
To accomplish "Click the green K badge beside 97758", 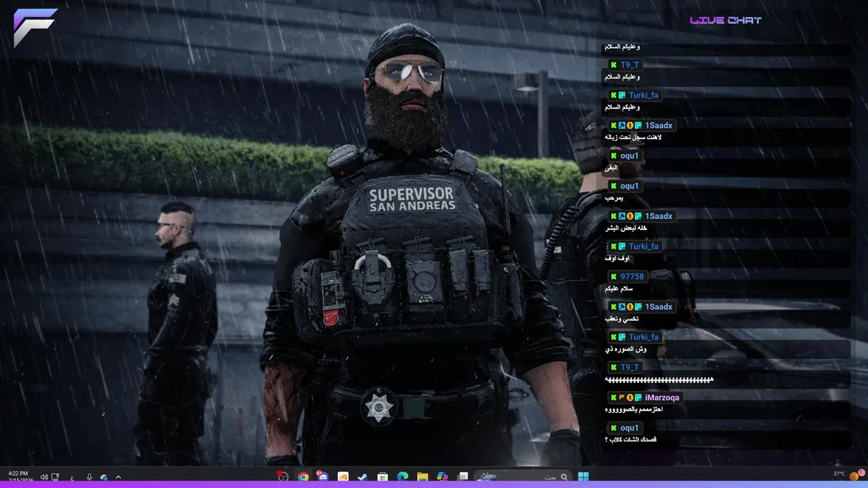I will 614,277.
